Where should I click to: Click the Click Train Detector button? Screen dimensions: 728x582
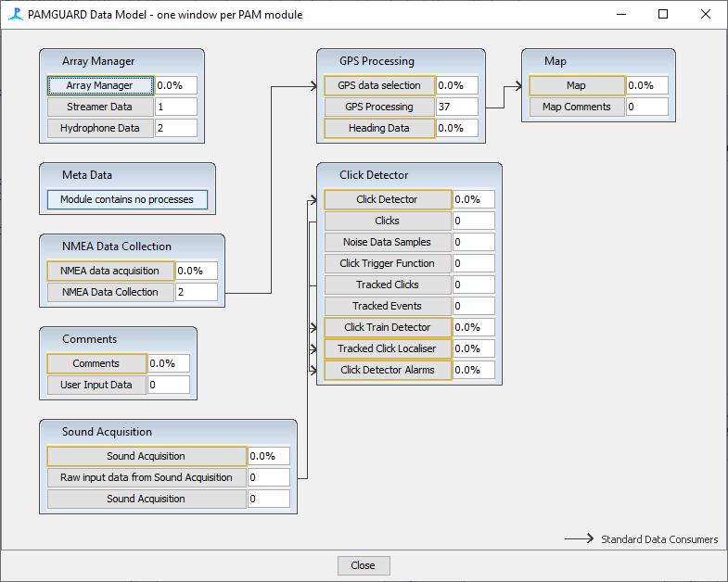(x=388, y=327)
